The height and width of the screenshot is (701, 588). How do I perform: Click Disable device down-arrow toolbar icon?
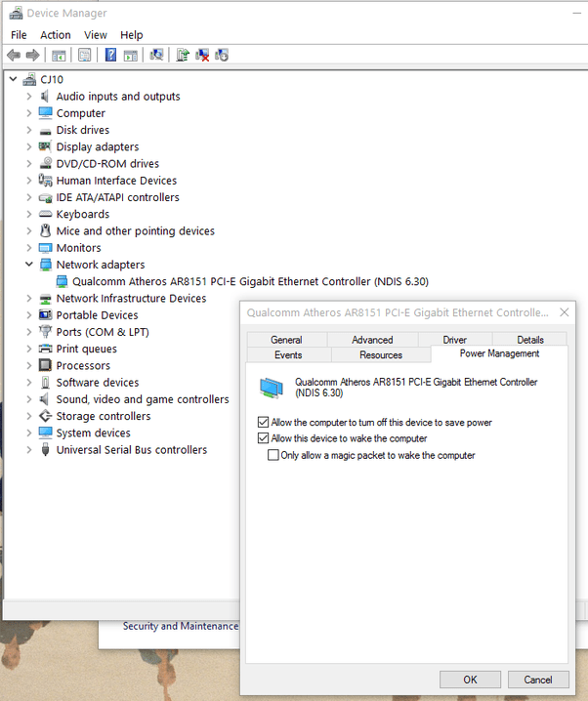tap(222, 55)
